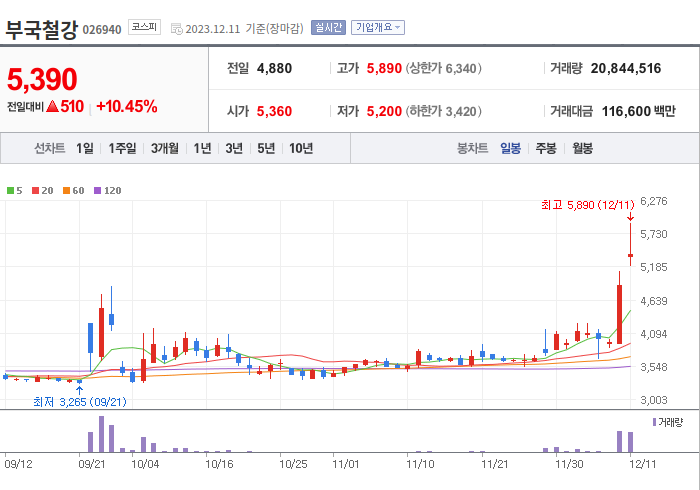Click the volume value 20,844,516

point(626,68)
